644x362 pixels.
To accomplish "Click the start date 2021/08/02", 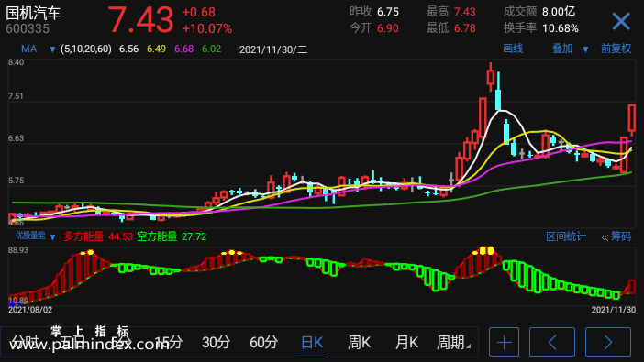I will click(30, 310).
